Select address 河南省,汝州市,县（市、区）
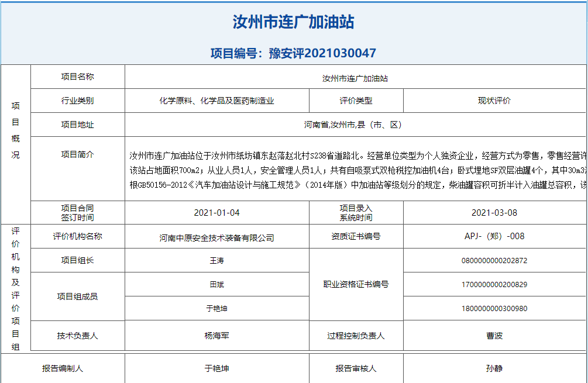This screenshot has width=588, height=383. pos(353,125)
